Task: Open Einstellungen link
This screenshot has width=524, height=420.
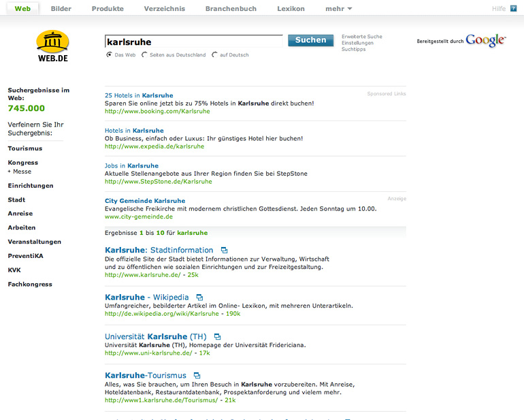Action: tap(357, 43)
